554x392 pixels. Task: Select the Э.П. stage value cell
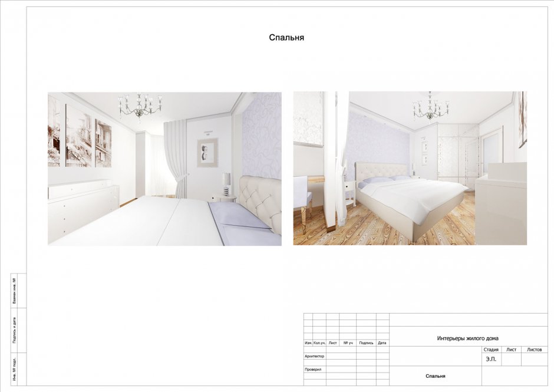490,359
